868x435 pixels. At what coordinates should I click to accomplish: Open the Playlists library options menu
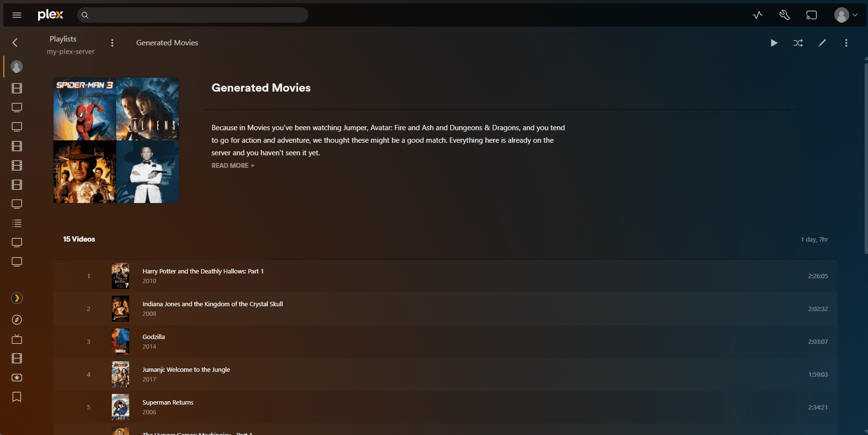pyautogui.click(x=112, y=43)
